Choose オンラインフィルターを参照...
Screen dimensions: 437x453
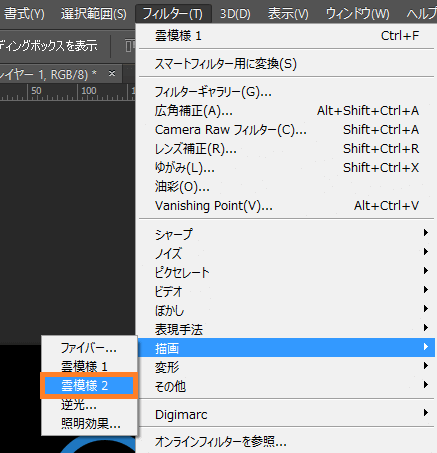click(x=287, y=442)
